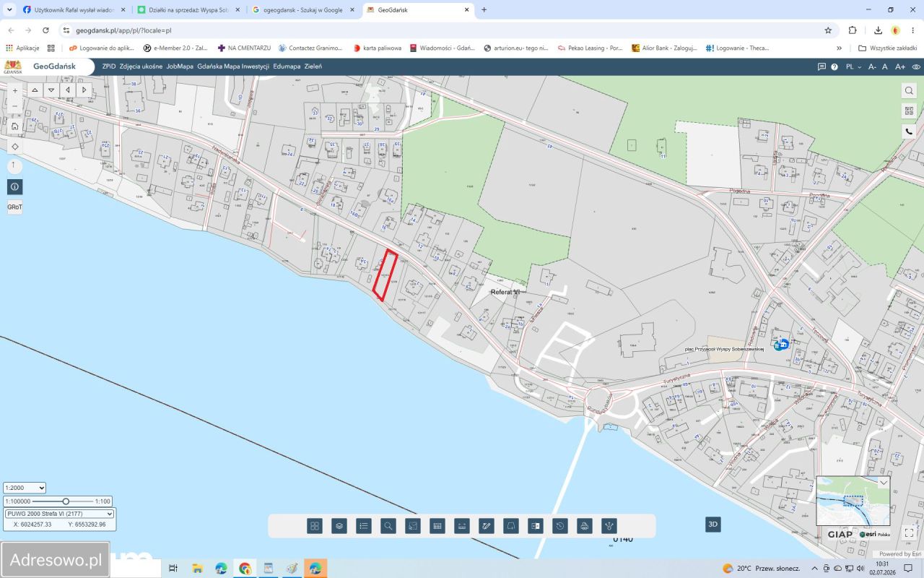Image resolution: width=924 pixels, height=578 pixels.
Task: Click the GeoGdańsk logo
Action: [x=46, y=66]
